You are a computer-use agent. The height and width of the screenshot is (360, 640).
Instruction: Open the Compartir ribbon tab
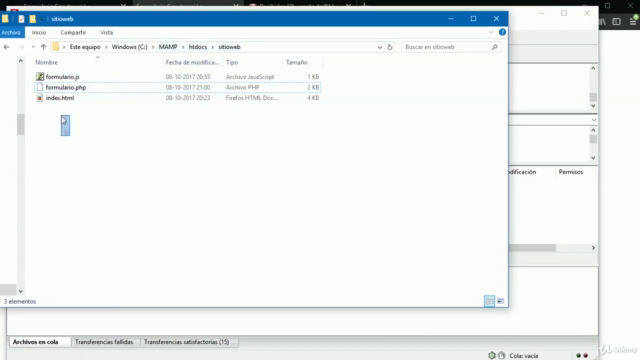tap(73, 32)
